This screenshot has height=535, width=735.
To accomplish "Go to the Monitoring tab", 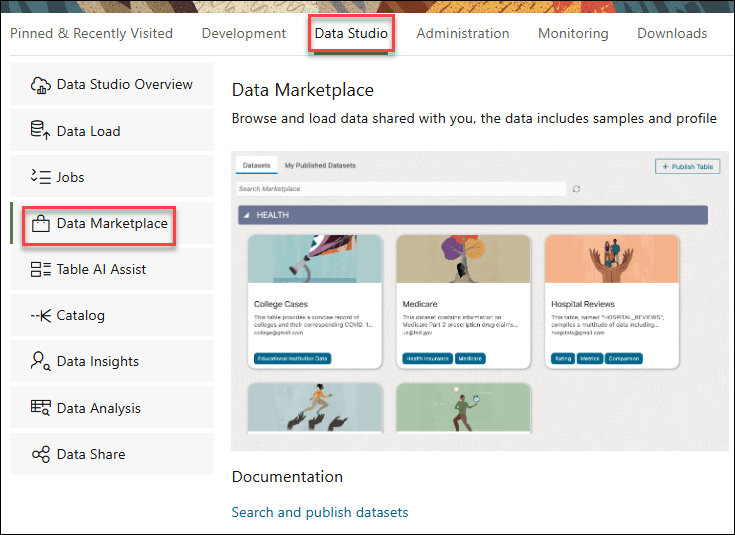I will coord(573,33).
